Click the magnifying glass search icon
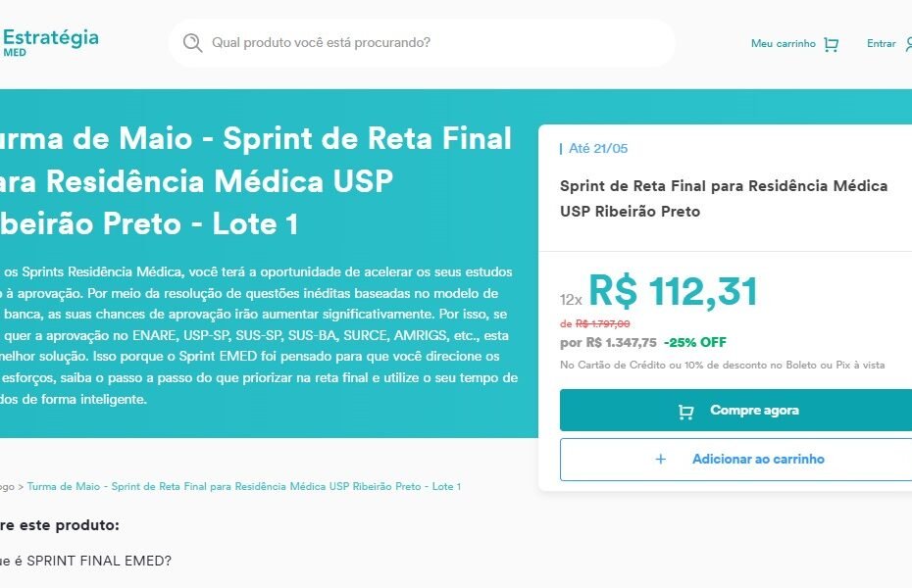 [192, 43]
